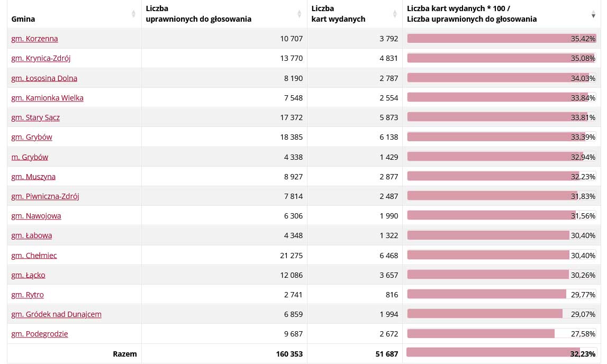Select gm. Podegrodzie link
This screenshot has height=364, width=607.
click(x=40, y=334)
